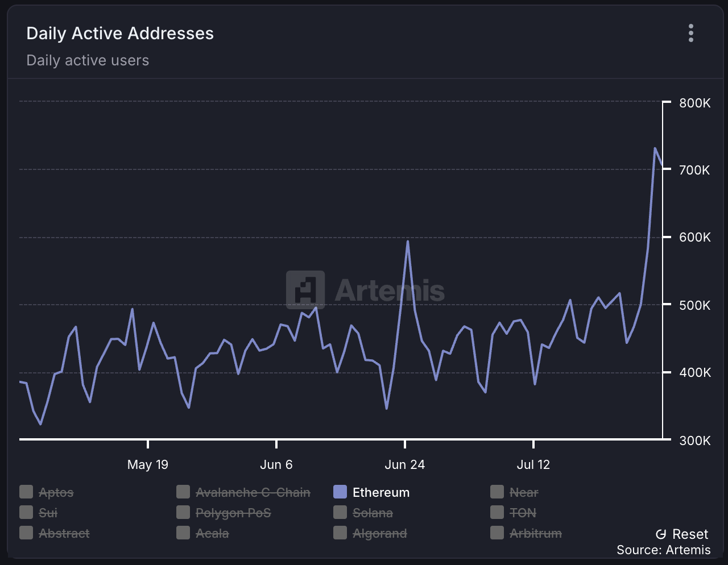Click the 600K y-axis label
The height and width of the screenshot is (565, 728).
coord(695,238)
